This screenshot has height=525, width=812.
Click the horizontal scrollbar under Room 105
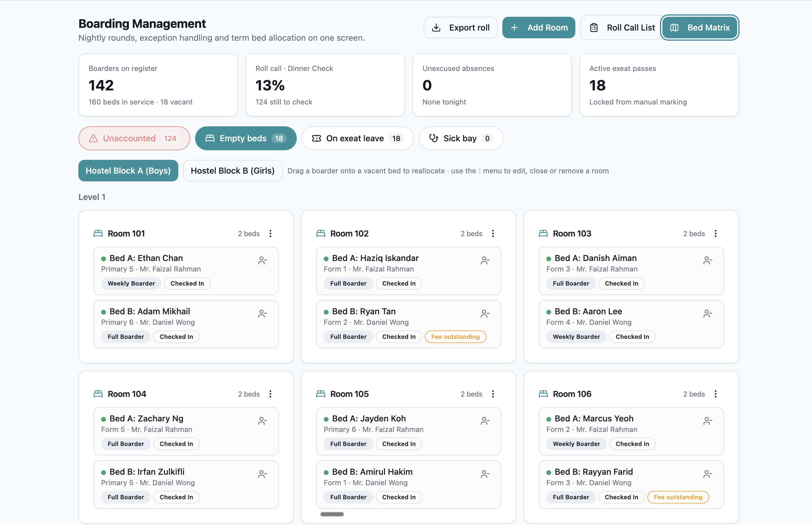pos(332,514)
